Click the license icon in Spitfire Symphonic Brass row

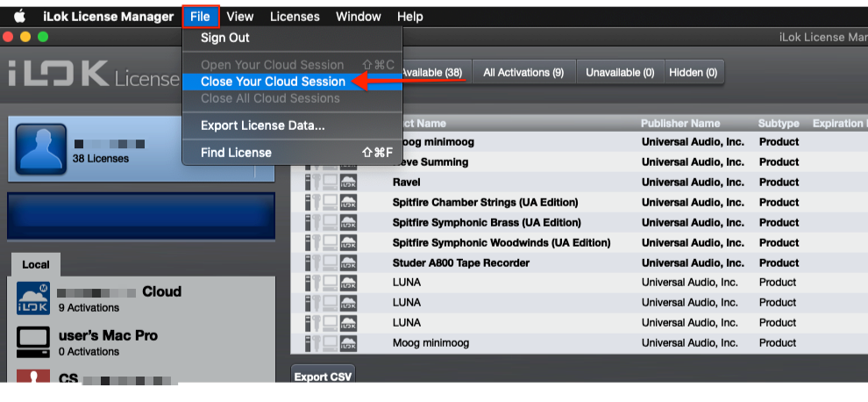(x=309, y=223)
